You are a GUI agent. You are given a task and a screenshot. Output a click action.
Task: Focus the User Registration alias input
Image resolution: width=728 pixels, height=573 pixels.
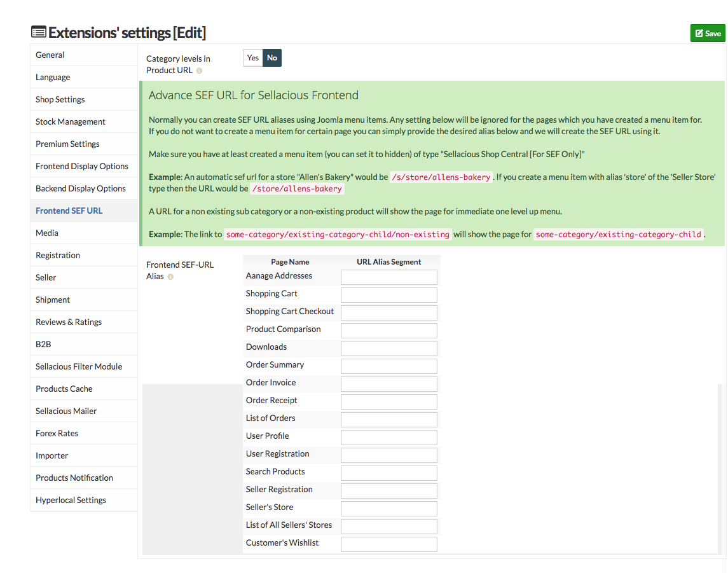[x=389, y=455]
